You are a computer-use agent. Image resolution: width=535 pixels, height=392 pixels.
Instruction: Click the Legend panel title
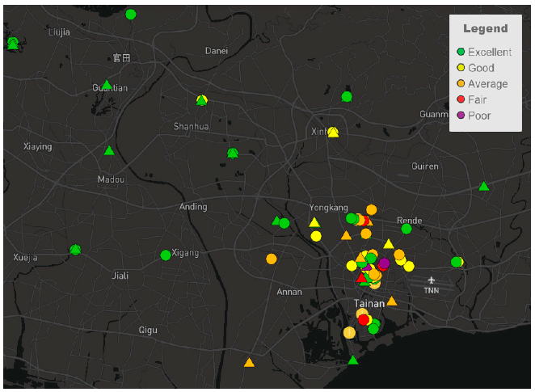pyautogui.click(x=485, y=28)
